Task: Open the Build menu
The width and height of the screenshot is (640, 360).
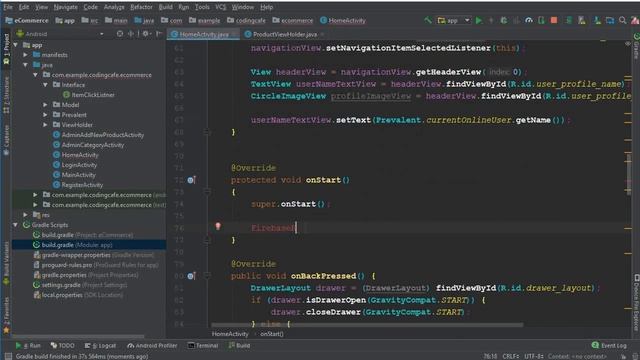Action: [165, 7]
